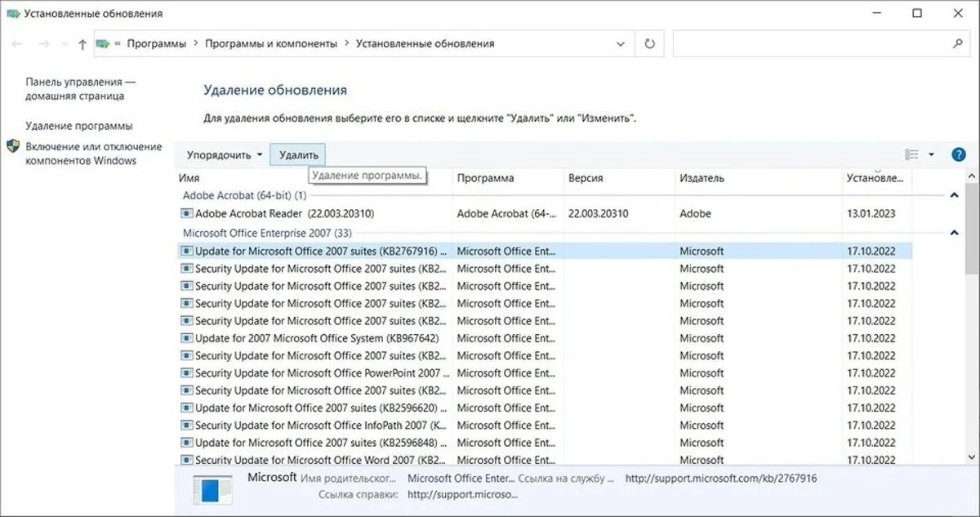Image resolution: width=980 pixels, height=517 pixels.
Task: Maximize the 'Установленные обновления' window
Action: [x=917, y=13]
